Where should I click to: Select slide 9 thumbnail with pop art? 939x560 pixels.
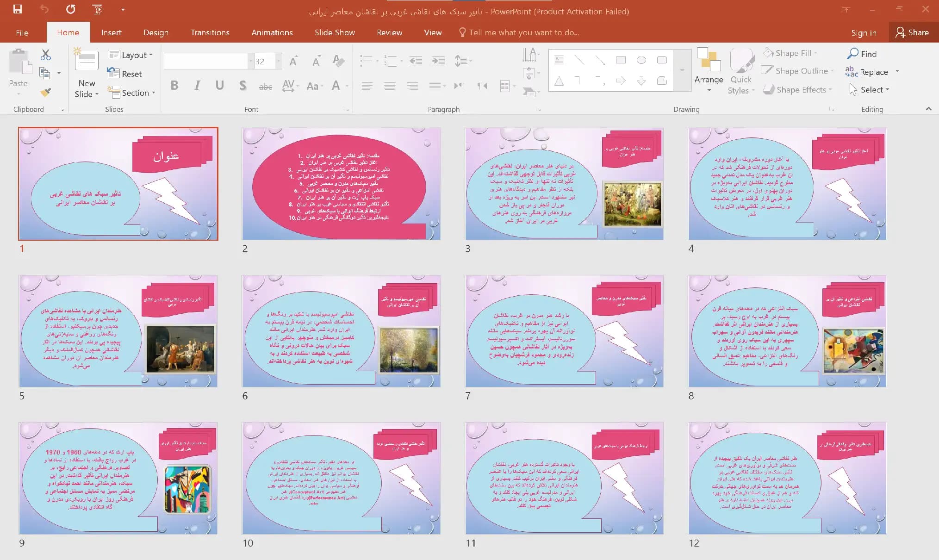click(118, 478)
